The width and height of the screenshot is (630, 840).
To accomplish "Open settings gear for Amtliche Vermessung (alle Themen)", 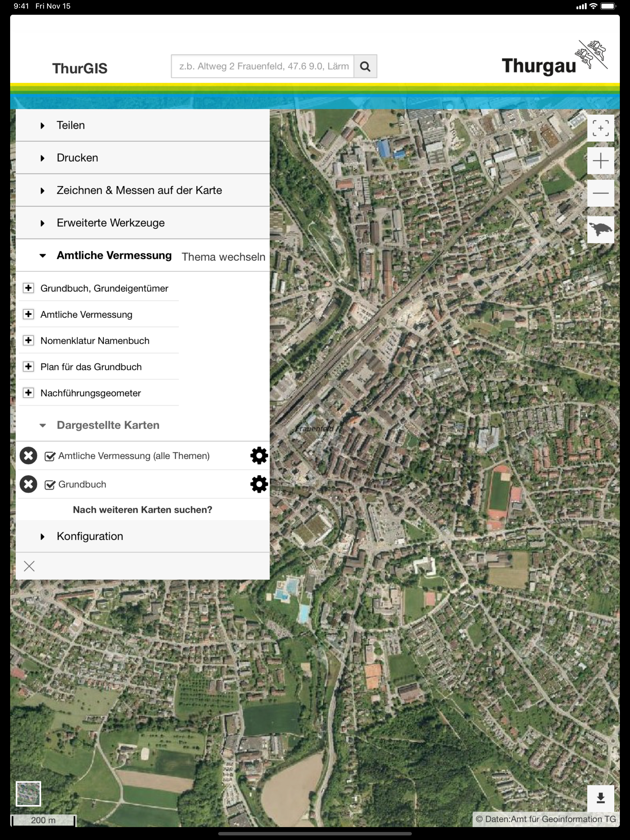I will [x=259, y=456].
